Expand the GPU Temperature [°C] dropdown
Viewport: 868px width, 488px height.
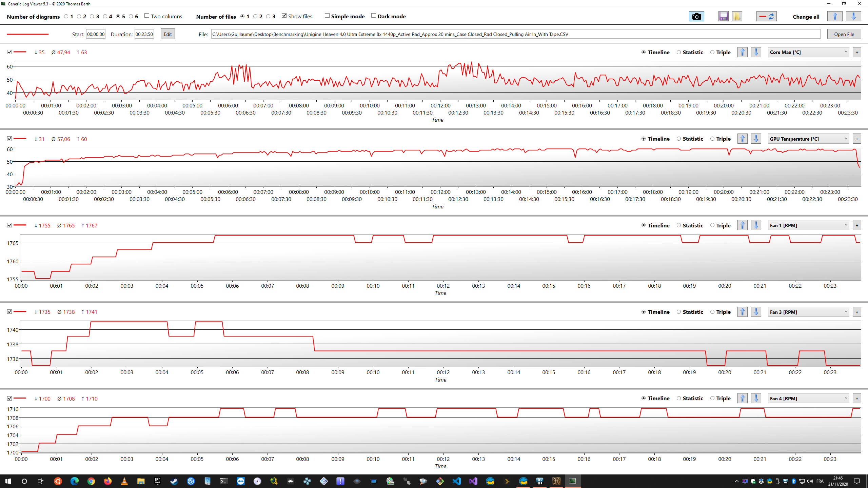click(x=808, y=139)
